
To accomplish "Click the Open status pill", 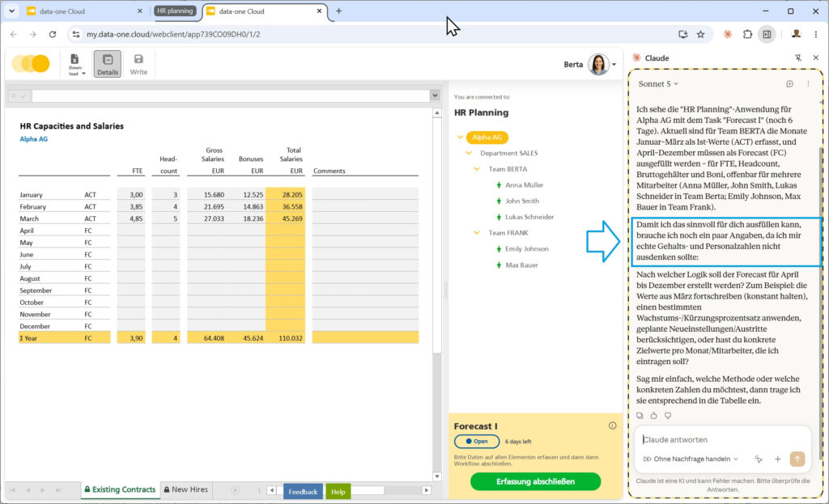I will (477, 441).
